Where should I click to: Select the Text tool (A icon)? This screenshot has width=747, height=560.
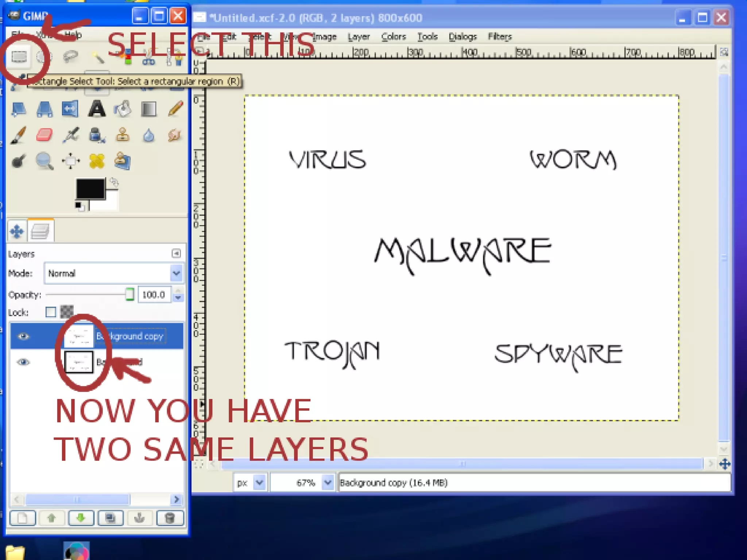(97, 109)
